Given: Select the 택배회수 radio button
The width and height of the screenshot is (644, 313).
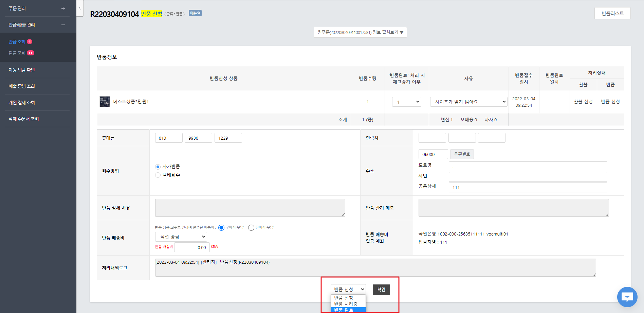Looking at the screenshot, I should pos(158,175).
